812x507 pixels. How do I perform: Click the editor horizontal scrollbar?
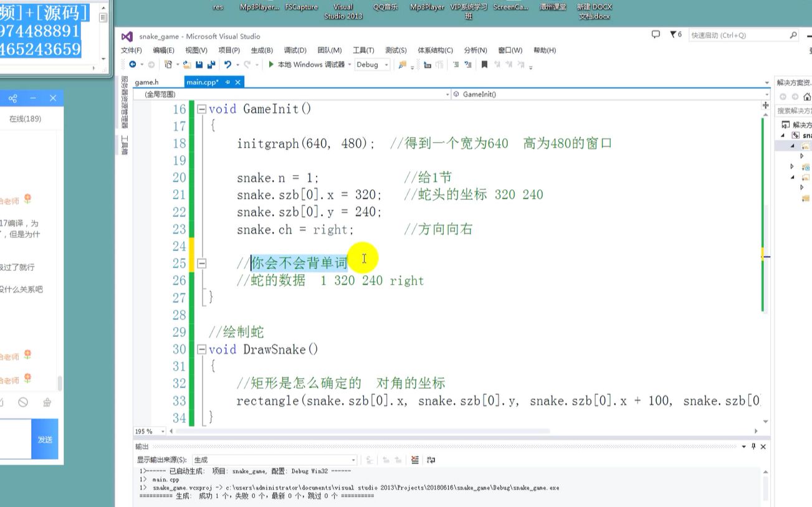click(362, 431)
